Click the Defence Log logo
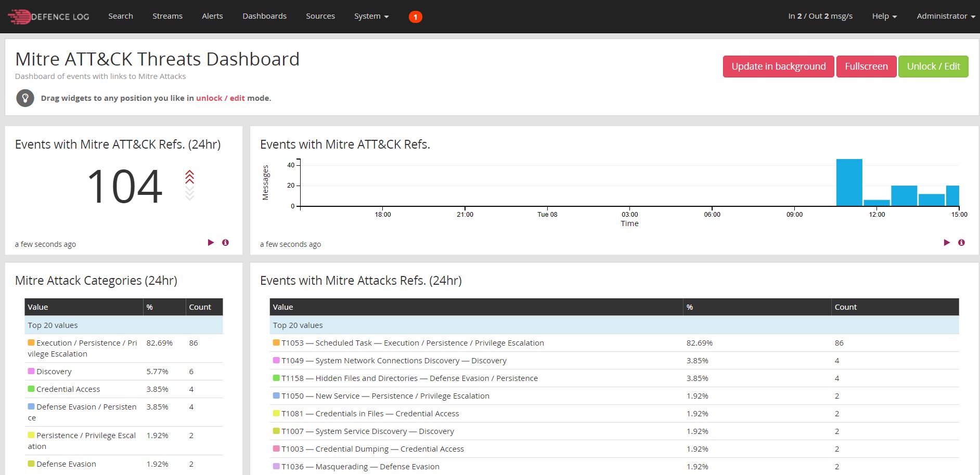The height and width of the screenshot is (475, 980). (48, 16)
